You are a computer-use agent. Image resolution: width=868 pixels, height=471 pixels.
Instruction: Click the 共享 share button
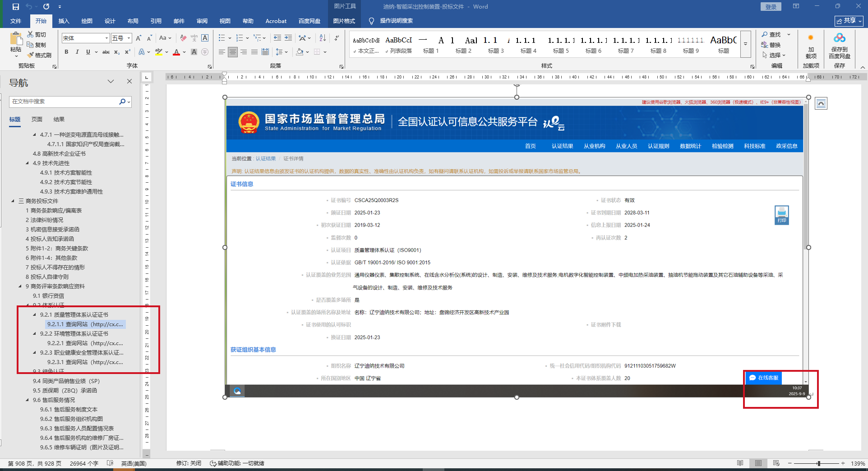[849, 21]
